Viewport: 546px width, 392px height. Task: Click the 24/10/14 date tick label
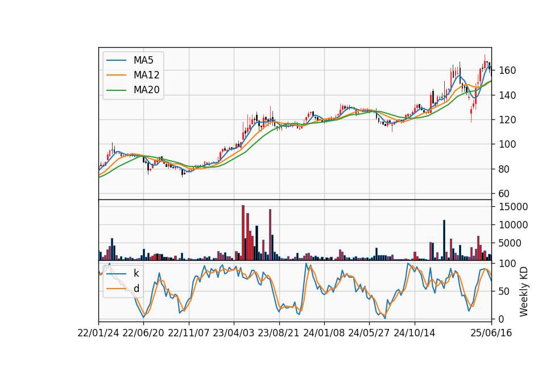[x=415, y=333]
